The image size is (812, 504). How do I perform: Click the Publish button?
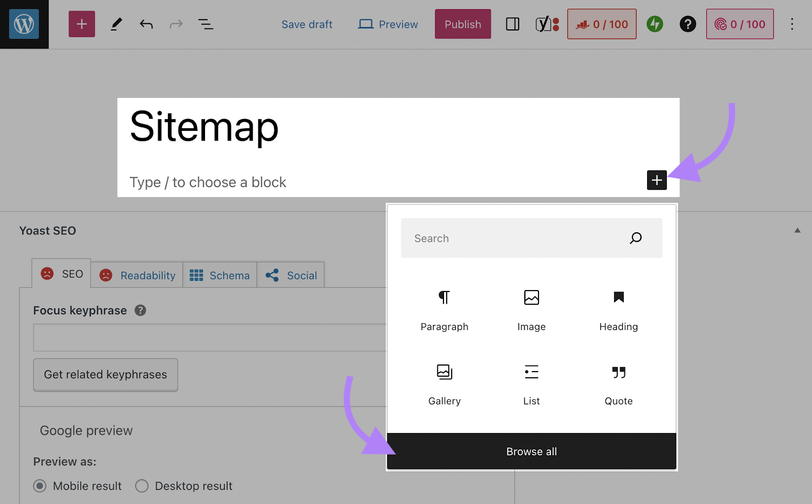pyautogui.click(x=462, y=24)
